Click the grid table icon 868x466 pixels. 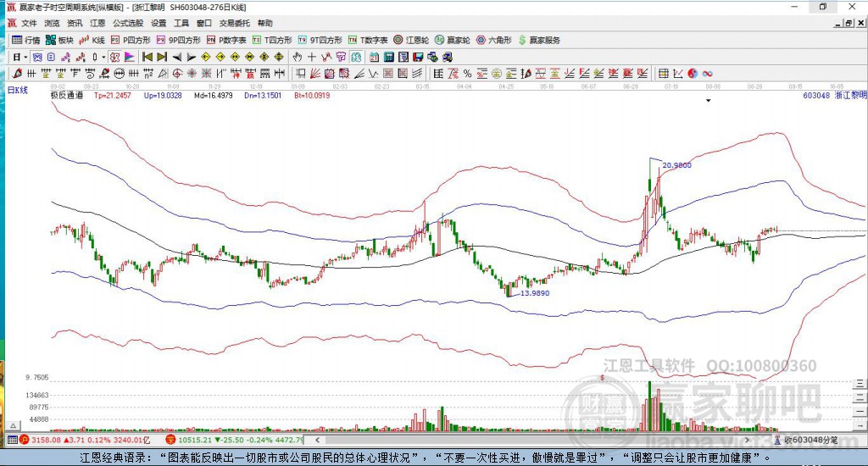tap(663, 73)
